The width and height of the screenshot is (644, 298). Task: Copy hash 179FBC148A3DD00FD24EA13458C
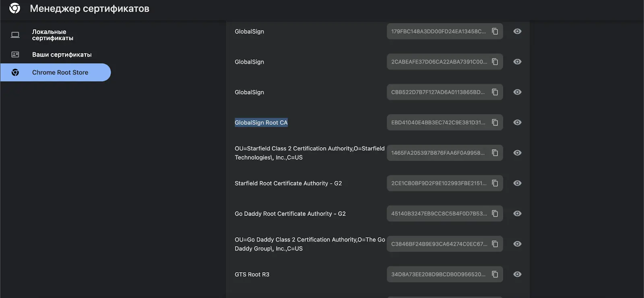(x=495, y=31)
